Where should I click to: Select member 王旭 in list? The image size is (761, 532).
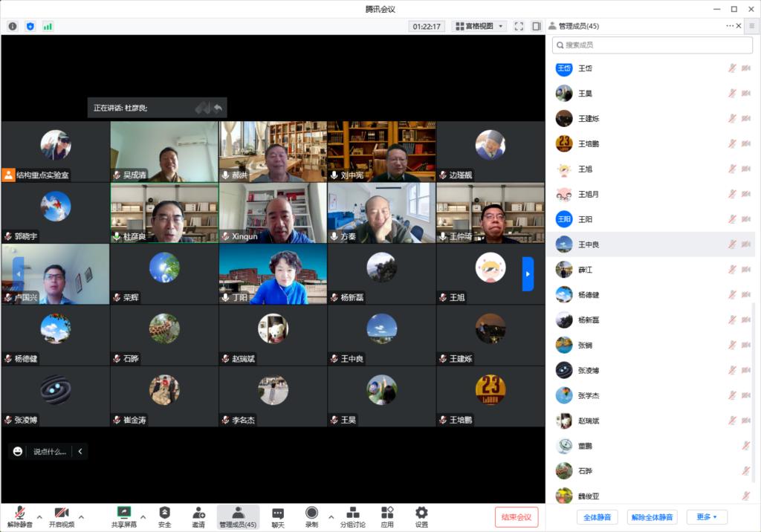click(652, 169)
